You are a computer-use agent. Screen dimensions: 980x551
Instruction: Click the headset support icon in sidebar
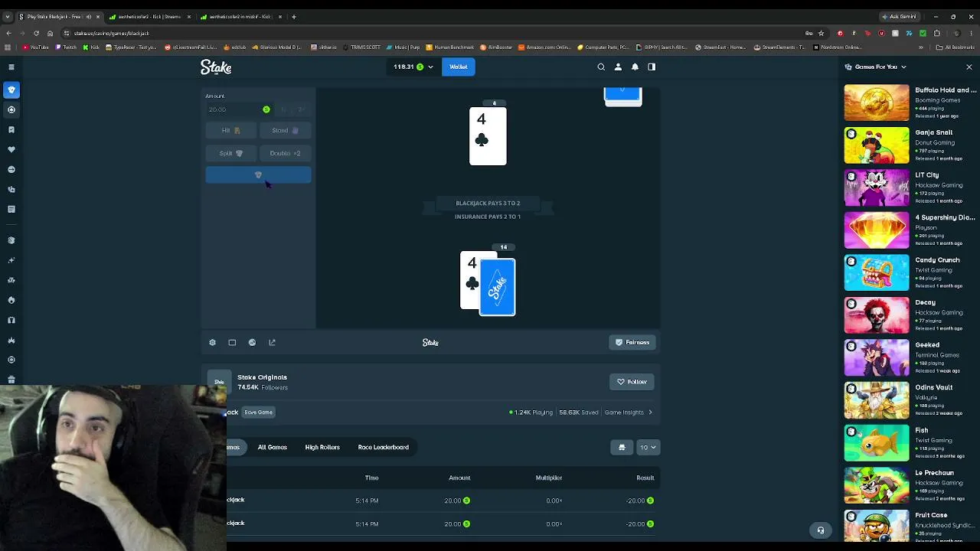click(11, 320)
